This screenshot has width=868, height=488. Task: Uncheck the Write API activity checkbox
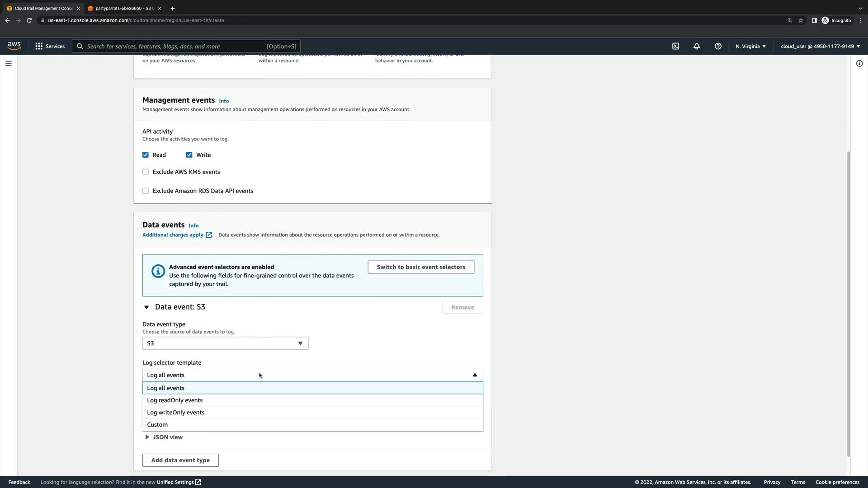pos(189,155)
